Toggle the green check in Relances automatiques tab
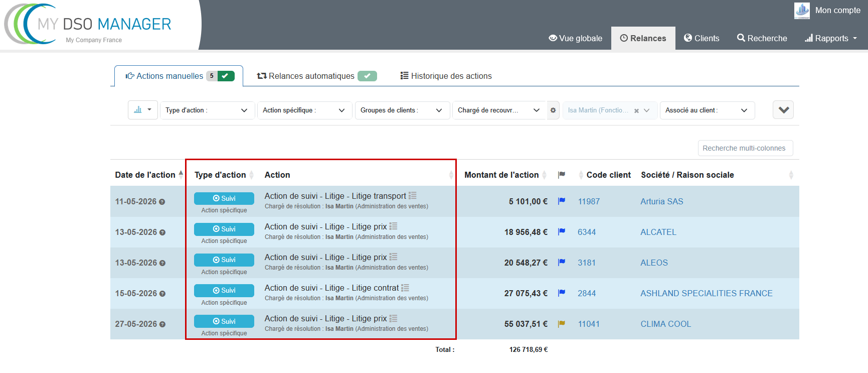Image resolution: width=868 pixels, height=373 pixels. pyautogui.click(x=367, y=76)
